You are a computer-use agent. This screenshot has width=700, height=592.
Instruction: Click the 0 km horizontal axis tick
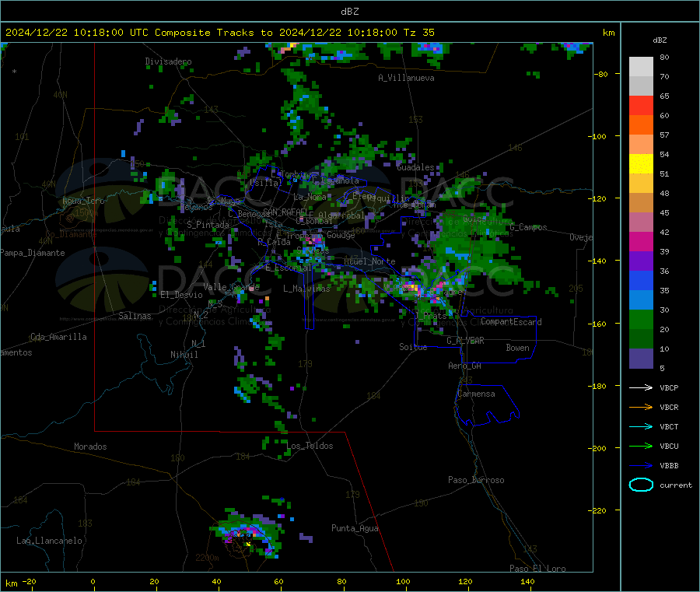(93, 581)
